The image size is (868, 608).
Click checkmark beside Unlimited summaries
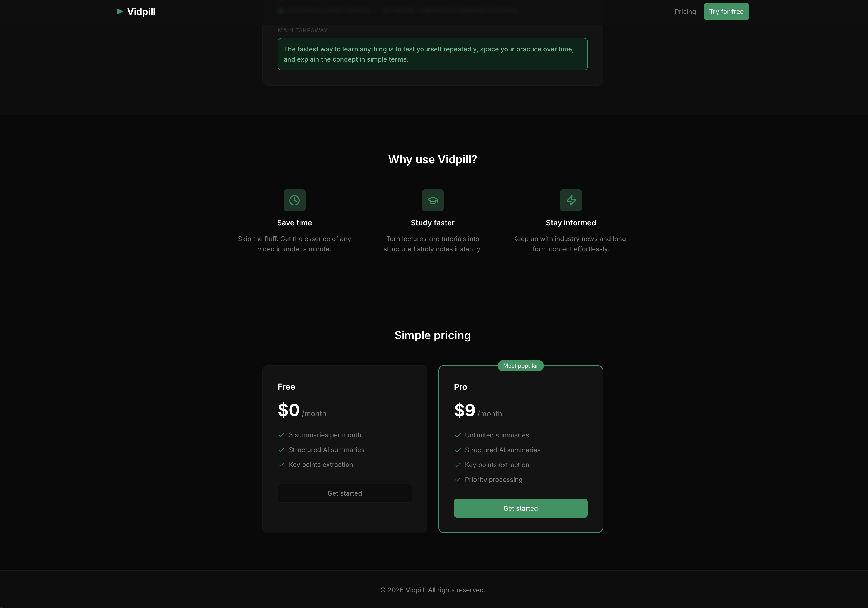pyautogui.click(x=457, y=435)
